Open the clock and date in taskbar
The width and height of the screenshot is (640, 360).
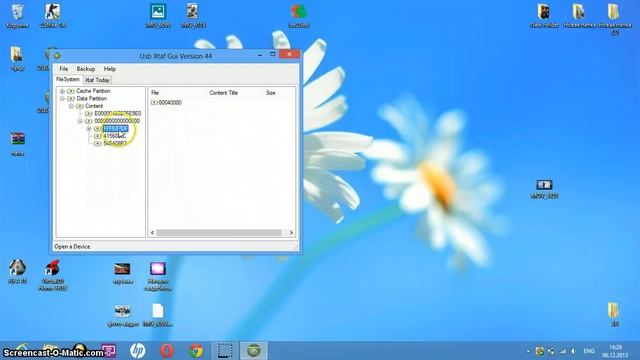click(x=614, y=351)
